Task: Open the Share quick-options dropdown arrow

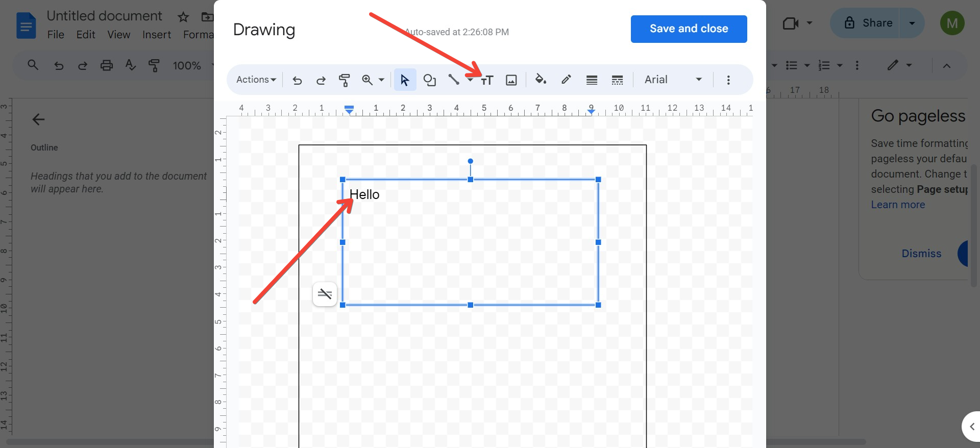Action: 912,23
